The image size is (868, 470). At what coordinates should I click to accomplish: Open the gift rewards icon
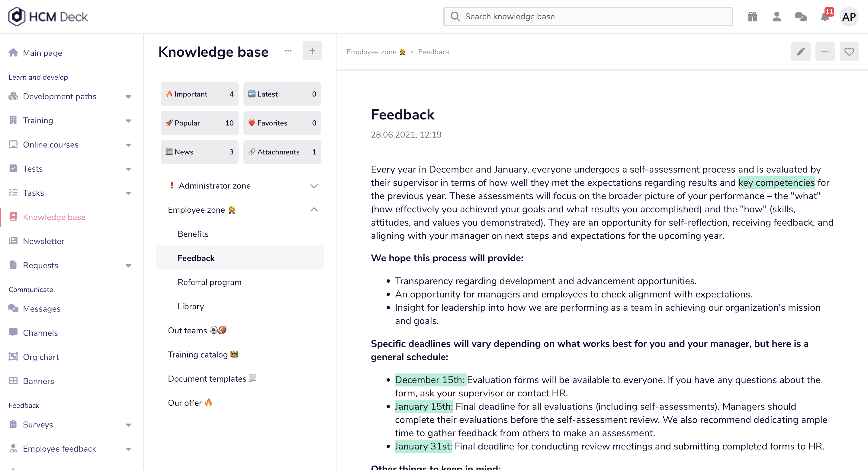pos(752,17)
